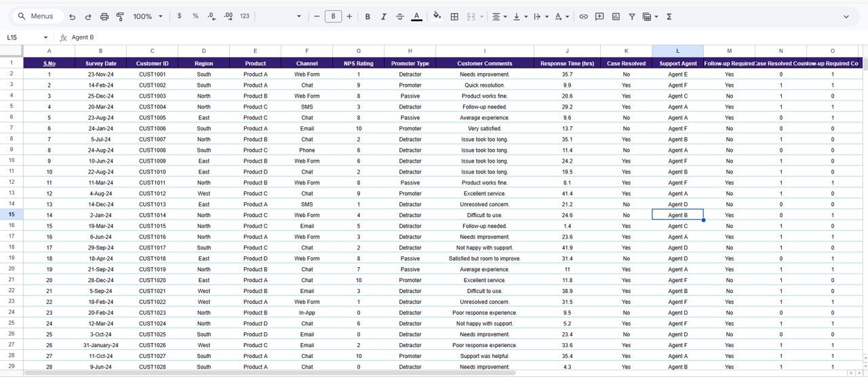Click the Menus search box
The height and width of the screenshot is (377, 868).
39,16
